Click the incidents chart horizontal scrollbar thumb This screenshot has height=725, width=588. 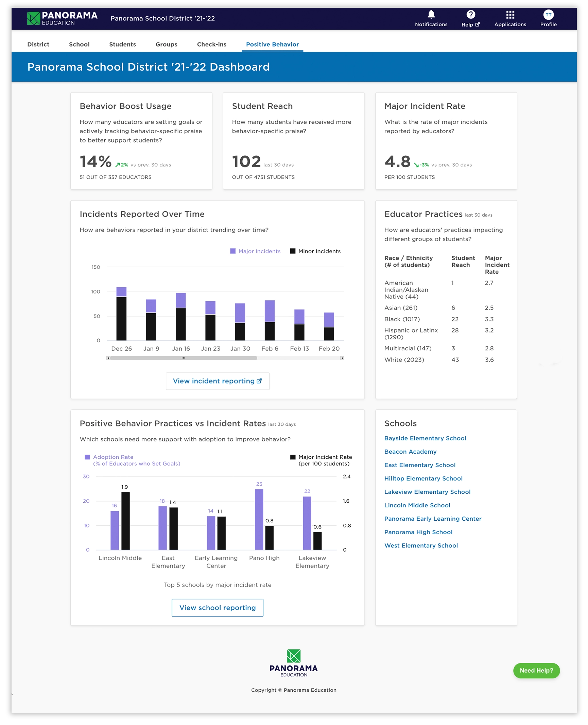[183, 358]
